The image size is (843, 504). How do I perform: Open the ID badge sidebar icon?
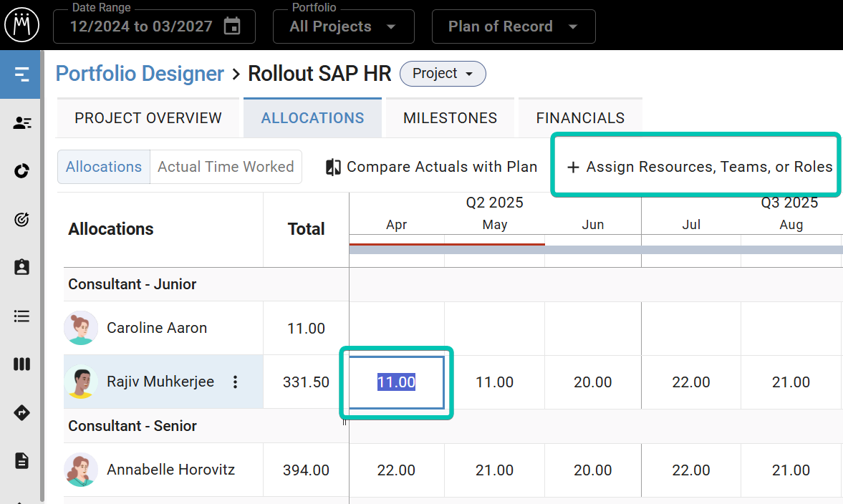21,267
